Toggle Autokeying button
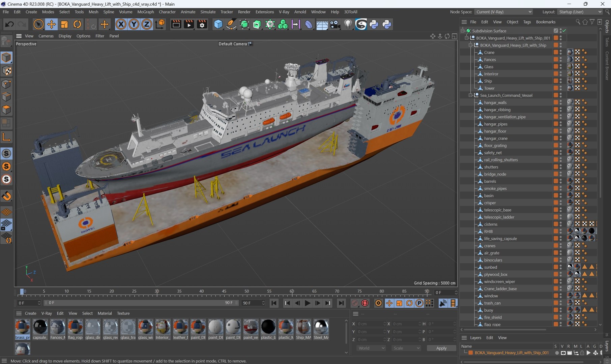 point(365,303)
